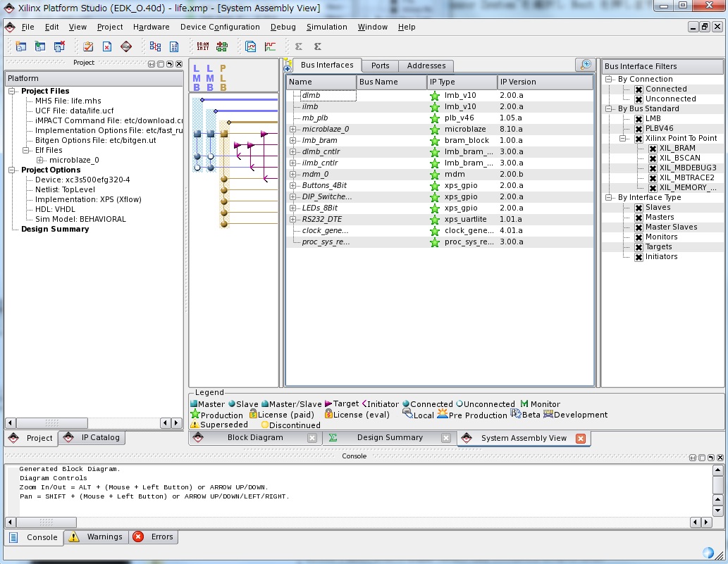Expand the RS232_DTE row
This screenshot has height=564, width=728.
292,219
